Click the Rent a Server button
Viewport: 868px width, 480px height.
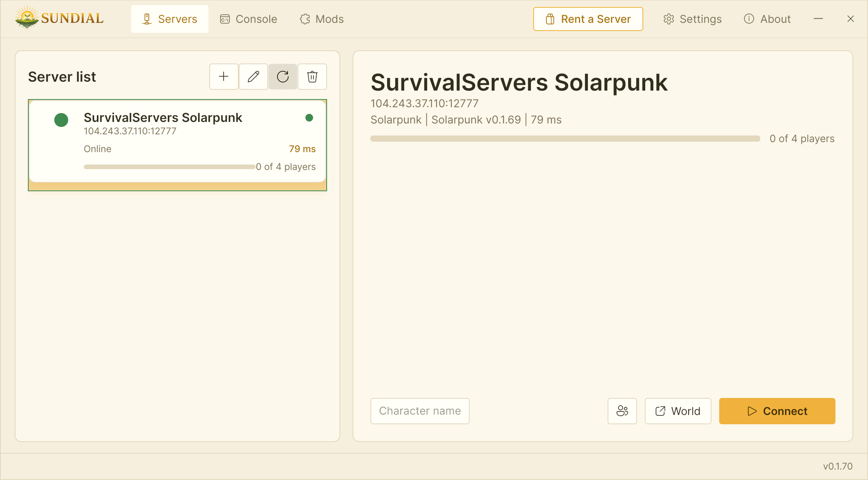[588, 19]
